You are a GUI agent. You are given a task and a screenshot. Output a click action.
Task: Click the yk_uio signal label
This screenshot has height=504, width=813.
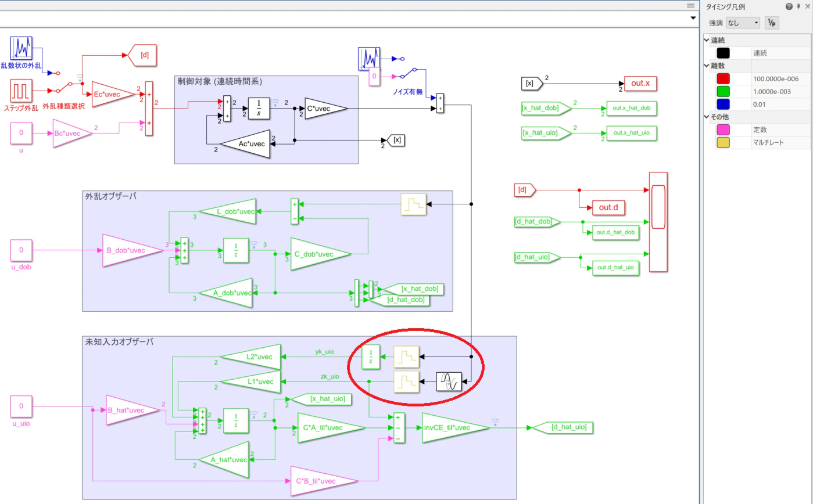[324, 351]
